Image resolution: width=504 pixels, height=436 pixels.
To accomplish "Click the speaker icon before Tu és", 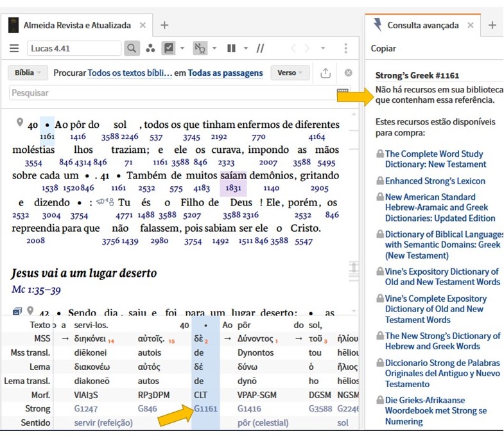I will tap(105, 202).
